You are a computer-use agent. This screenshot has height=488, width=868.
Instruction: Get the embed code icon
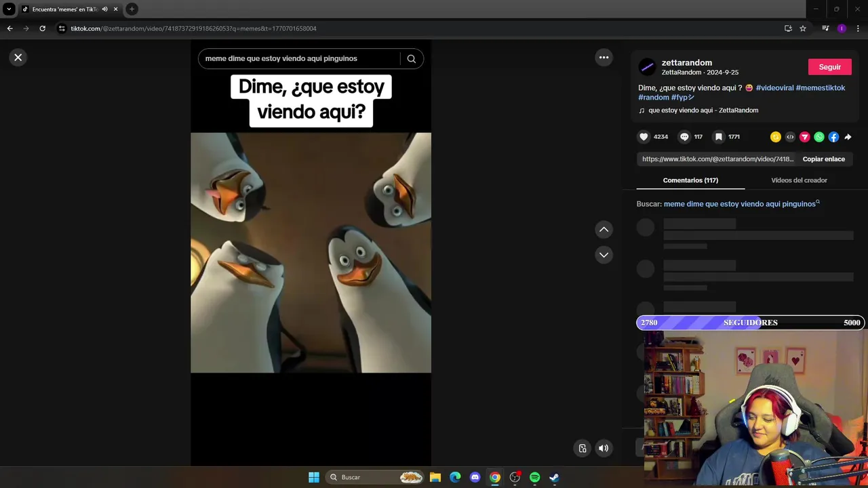pos(790,137)
